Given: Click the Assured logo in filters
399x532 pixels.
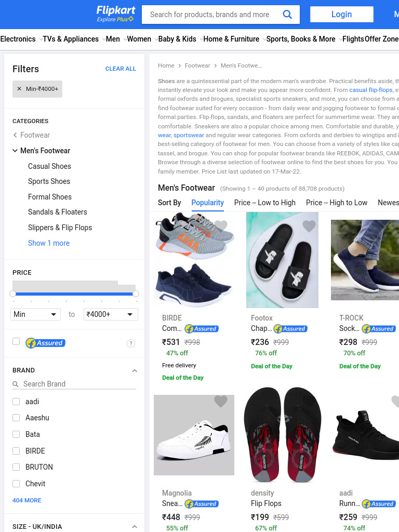Looking at the screenshot, I should point(46,343).
